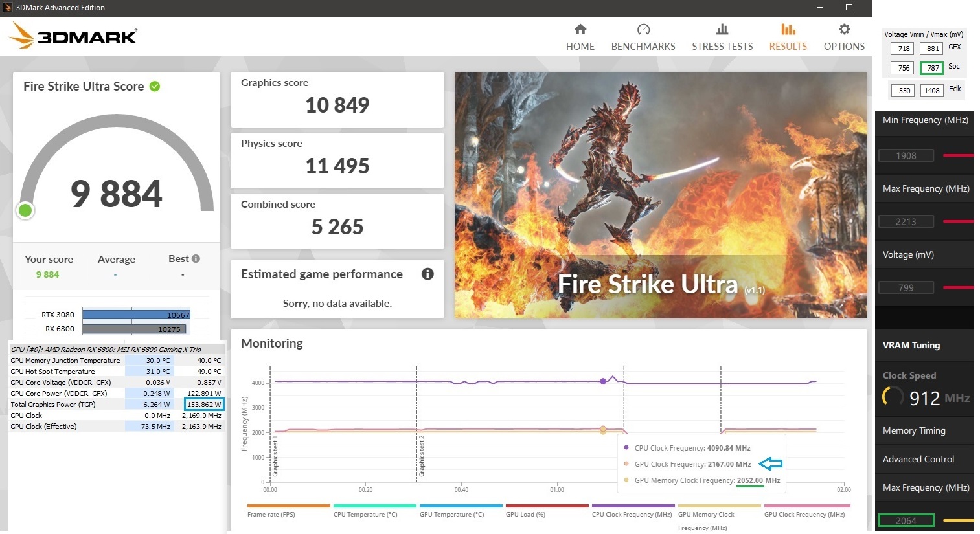Viewport: 980px width, 534px height.
Task: Click Max Frequency value 2213 field
Action: point(906,221)
